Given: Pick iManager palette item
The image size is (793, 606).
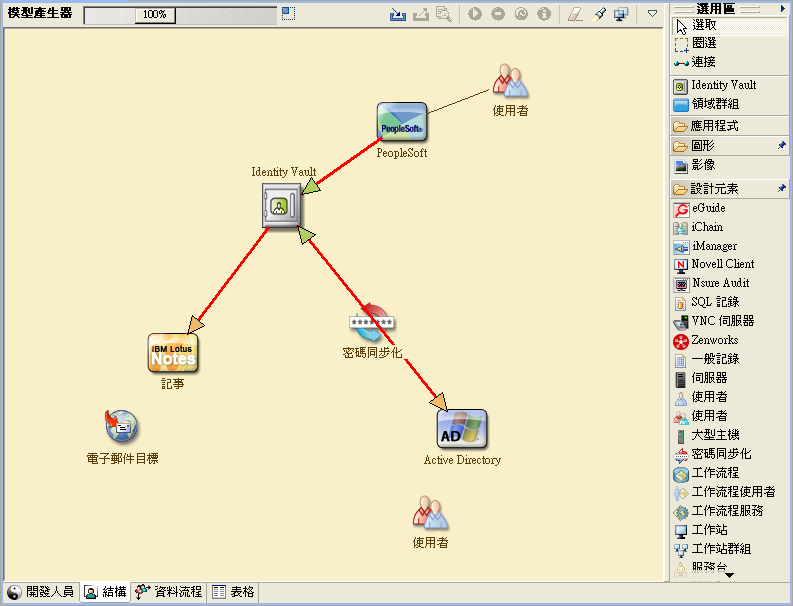Looking at the screenshot, I should (x=731, y=246).
